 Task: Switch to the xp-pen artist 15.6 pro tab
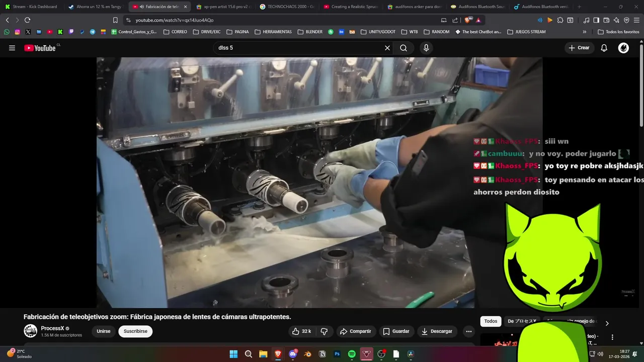tap(223, 7)
